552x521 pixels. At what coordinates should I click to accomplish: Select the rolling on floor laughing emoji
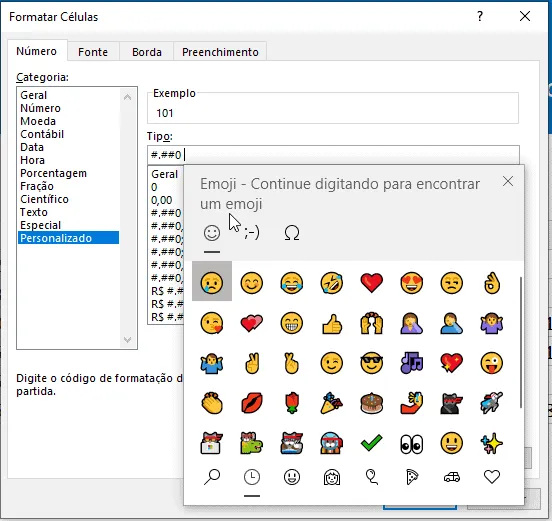pos(332,282)
